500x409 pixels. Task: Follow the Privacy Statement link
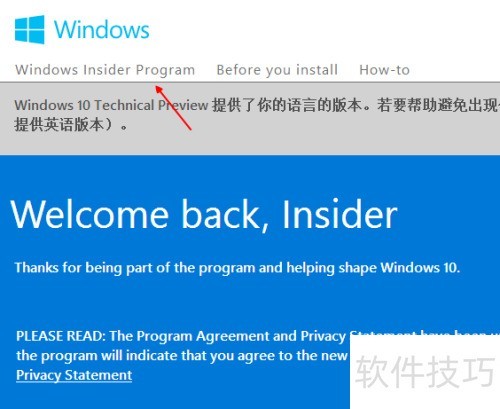pos(74,375)
